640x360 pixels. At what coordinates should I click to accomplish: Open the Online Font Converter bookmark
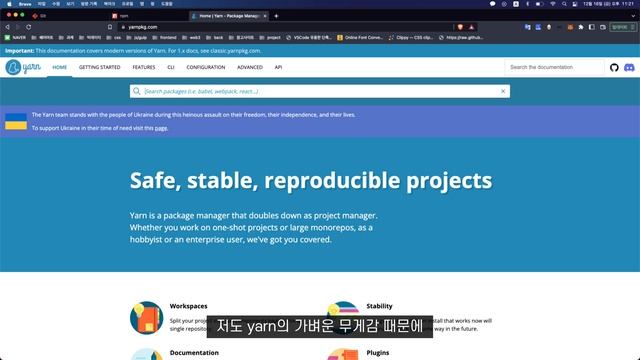(360, 38)
